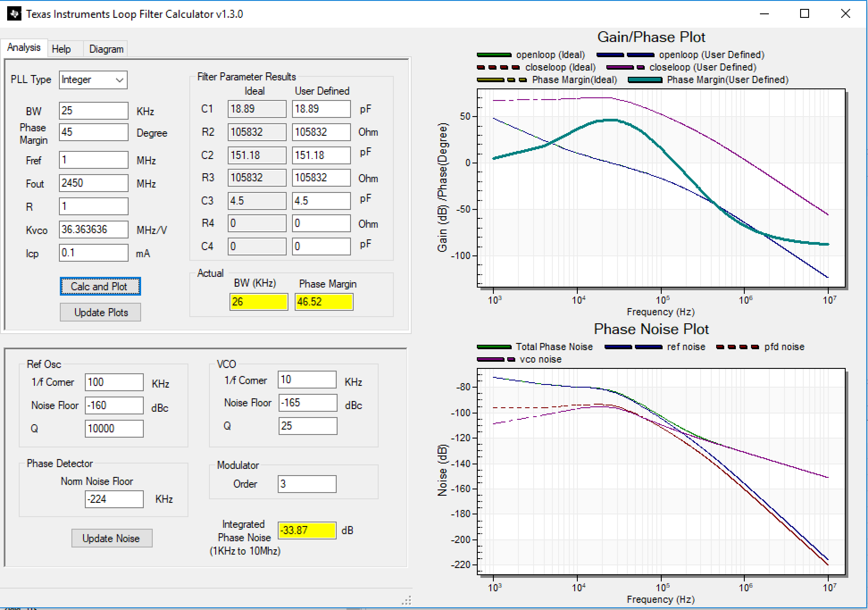Focus the BW input field

(94, 111)
